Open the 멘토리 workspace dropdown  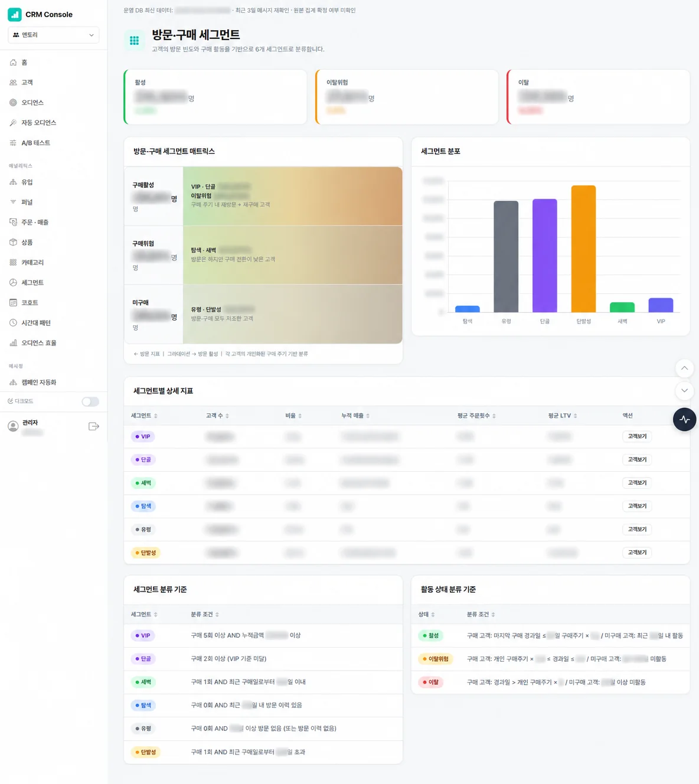pyautogui.click(x=54, y=35)
